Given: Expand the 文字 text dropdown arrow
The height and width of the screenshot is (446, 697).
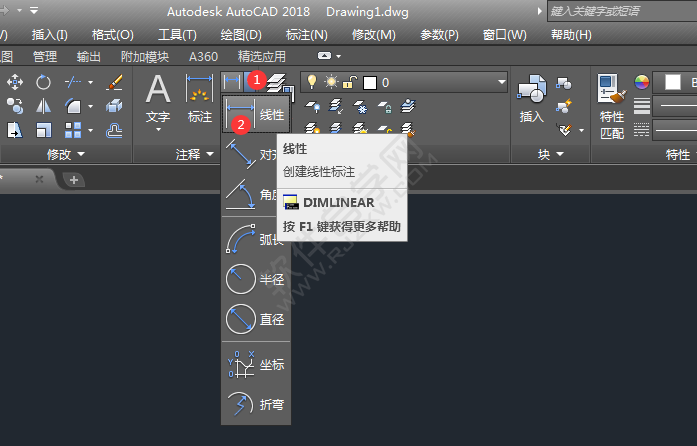Looking at the screenshot, I should coord(158,130).
